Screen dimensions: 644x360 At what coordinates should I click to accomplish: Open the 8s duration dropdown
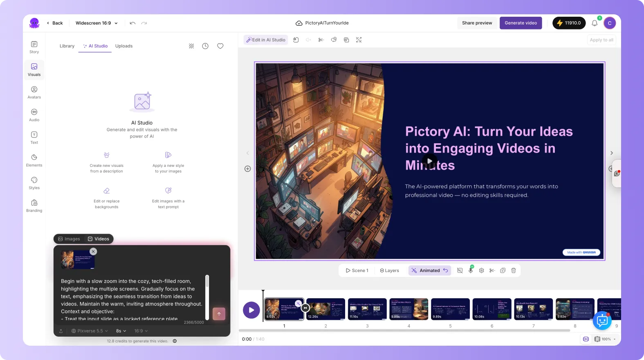pyautogui.click(x=121, y=331)
